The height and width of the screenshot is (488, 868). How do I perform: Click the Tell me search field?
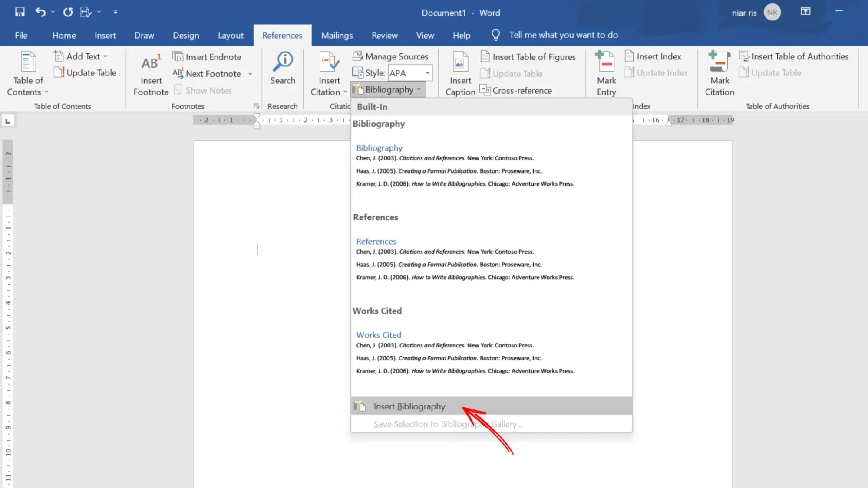click(x=563, y=35)
